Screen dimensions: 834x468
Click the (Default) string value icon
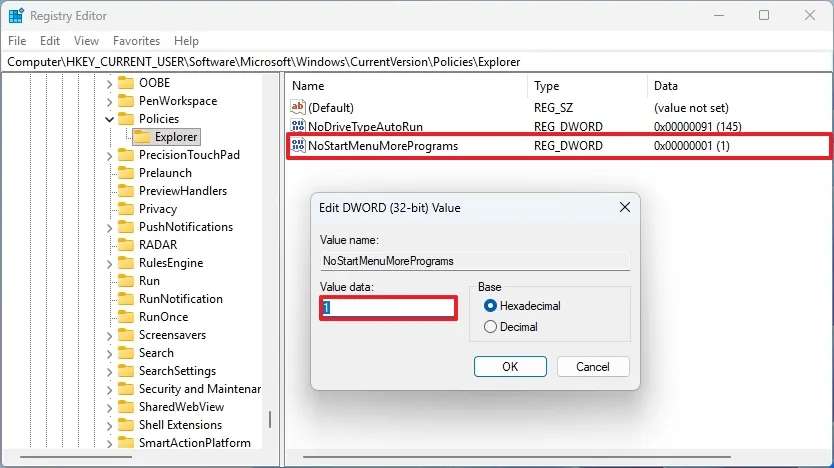coord(297,108)
